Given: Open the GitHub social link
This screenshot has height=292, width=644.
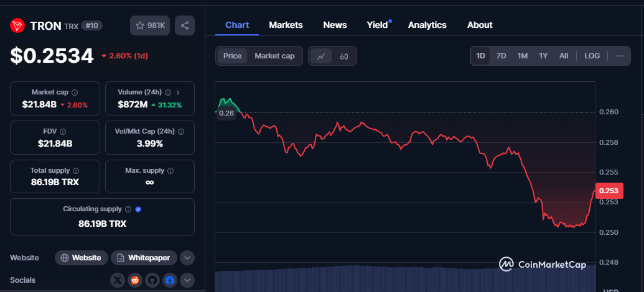Looking at the screenshot, I should click(152, 281).
